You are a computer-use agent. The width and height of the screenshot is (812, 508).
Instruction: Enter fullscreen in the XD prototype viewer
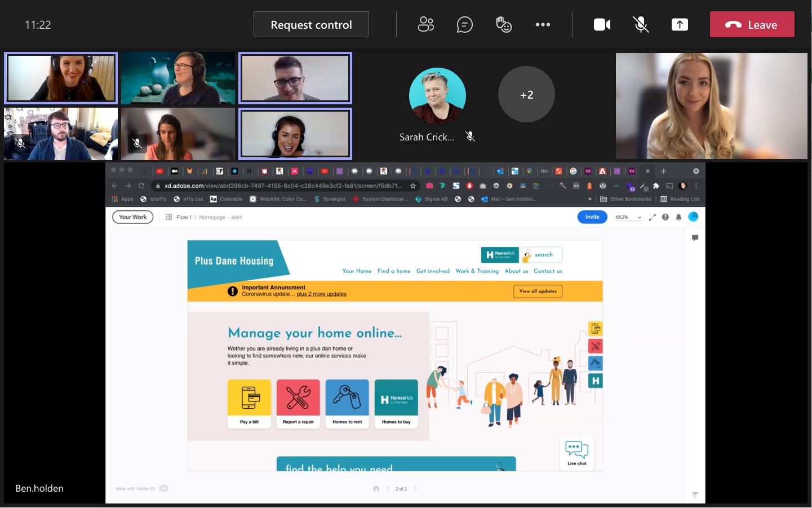tap(652, 217)
